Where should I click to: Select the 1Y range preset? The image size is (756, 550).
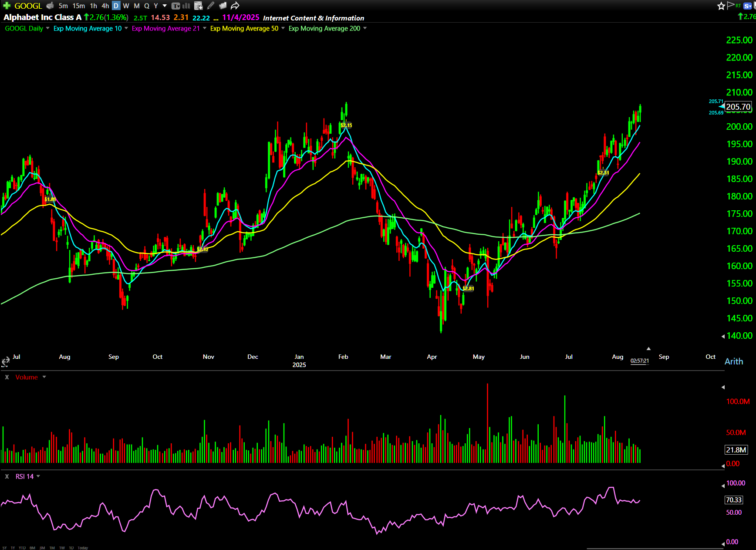[13, 548]
